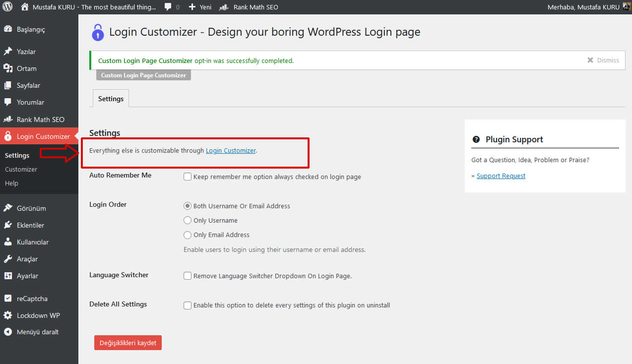Check the Delete All Settings on uninstall box
This screenshot has height=364, width=632.
(188, 305)
